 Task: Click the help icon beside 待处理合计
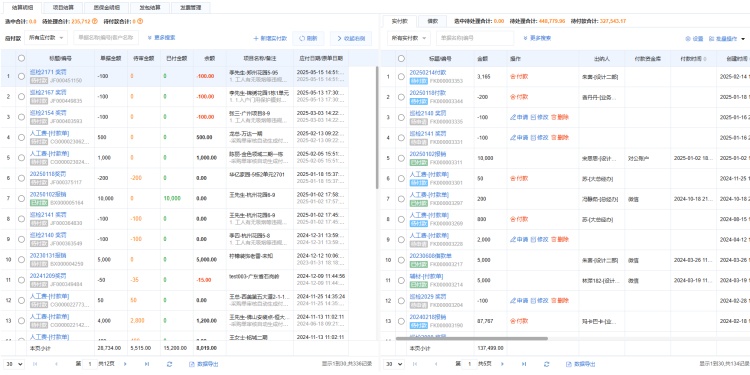click(95, 22)
